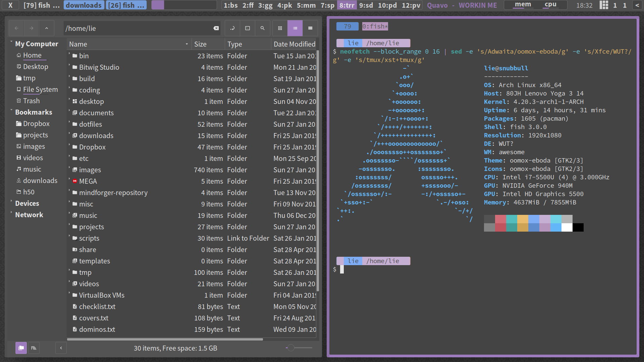Switch to icon view
Image resolution: width=644 pixels, height=362 pixels.
point(280,28)
